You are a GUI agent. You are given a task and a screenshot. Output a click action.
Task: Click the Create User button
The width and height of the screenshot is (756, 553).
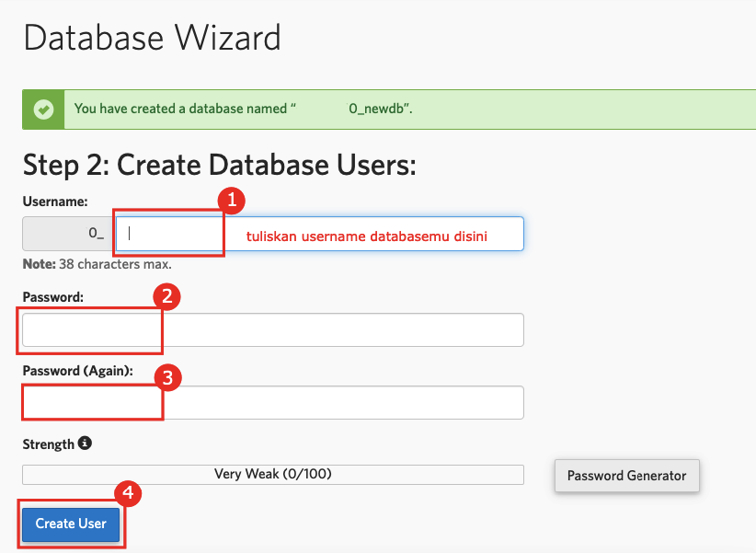[71, 524]
